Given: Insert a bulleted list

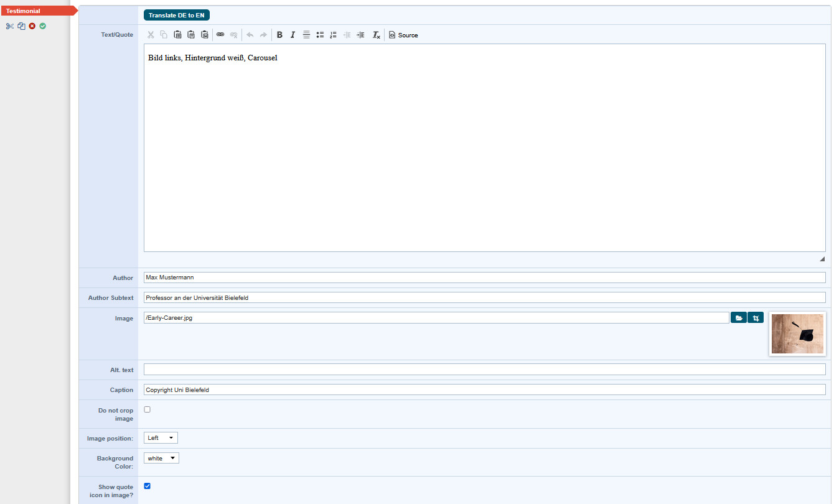Looking at the screenshot, I should point(320,35).
